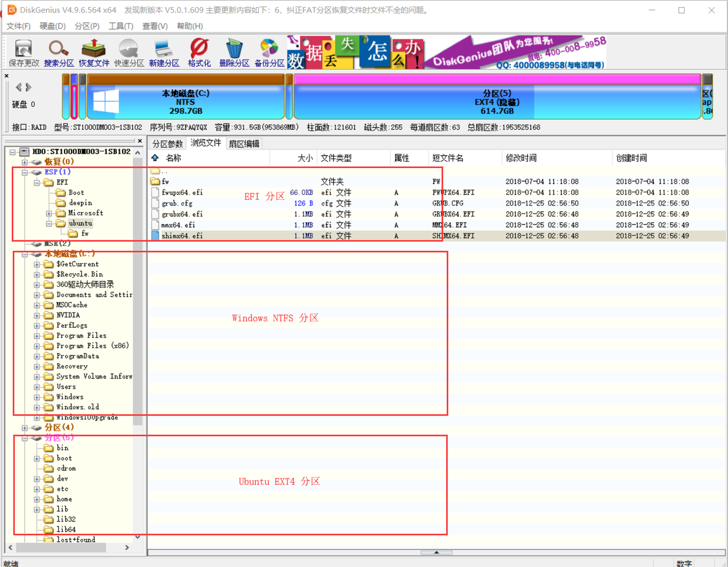Collapse the HD0:ST1000DM003 disk node

point(12,152)
